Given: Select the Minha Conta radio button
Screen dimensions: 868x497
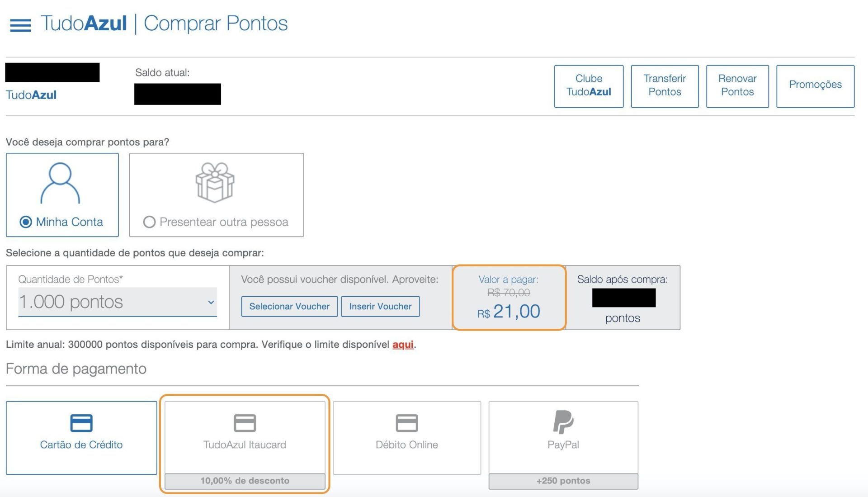Looking at the screenshot, I should click(26, 222).
